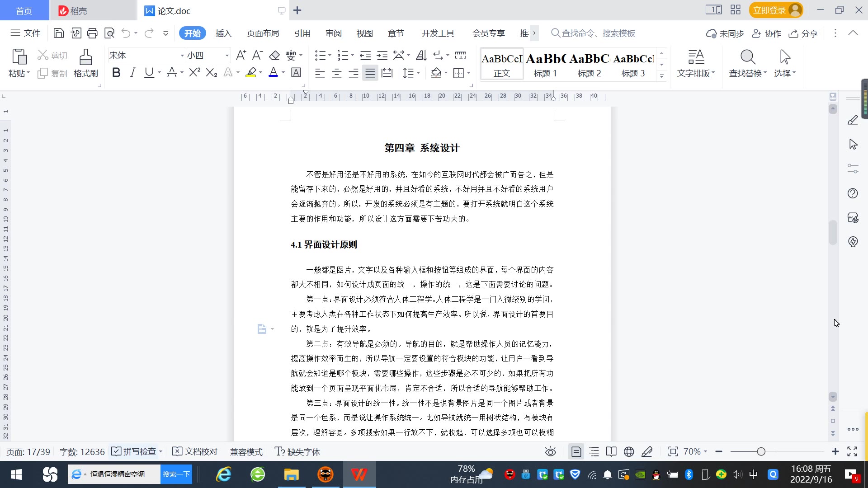This screenshot has width=868, height=488.
Task: Click the 查找命令 search command field
Action: 598,33
